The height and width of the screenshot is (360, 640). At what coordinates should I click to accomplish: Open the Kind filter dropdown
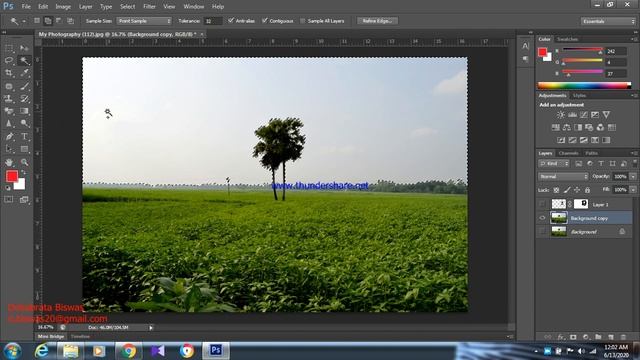pos(554,164)
